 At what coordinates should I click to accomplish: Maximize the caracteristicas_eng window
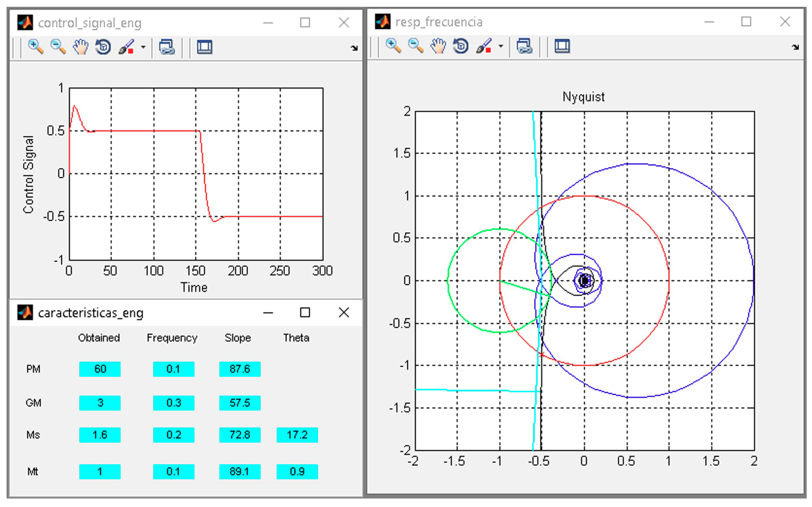(305, 313)
